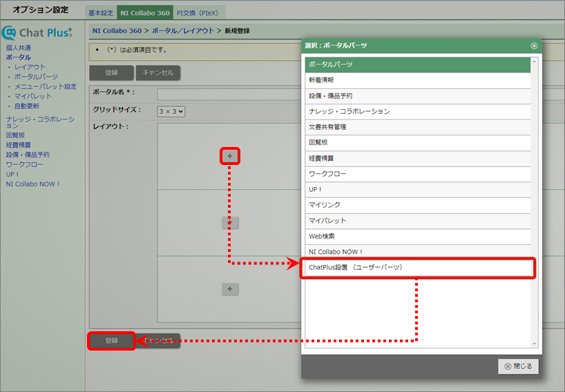Image resolution: width=565 pixels, height=392 pixels.
Task: Select ChatPlus設置（ユーザーパーツ）in list
Action: [x=418, y=268]
